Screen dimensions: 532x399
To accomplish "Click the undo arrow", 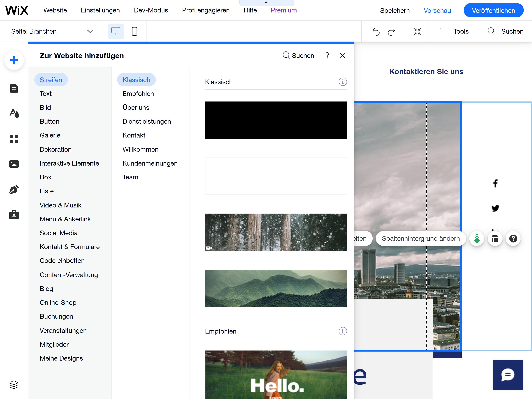I will [376, 32].
